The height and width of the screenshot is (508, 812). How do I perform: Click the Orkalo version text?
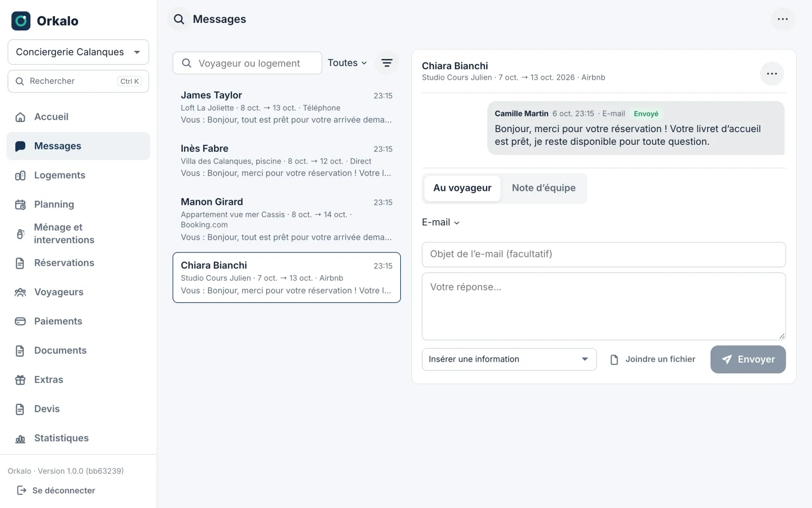pos(66,471)
